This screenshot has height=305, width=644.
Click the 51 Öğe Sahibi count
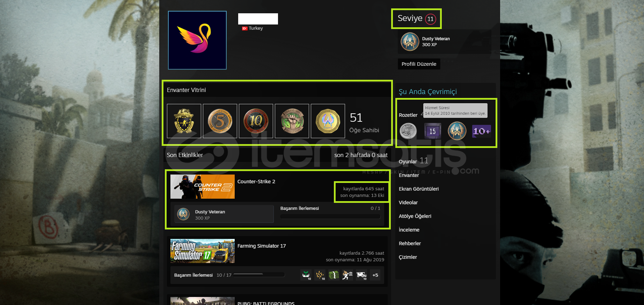[364, 123]
